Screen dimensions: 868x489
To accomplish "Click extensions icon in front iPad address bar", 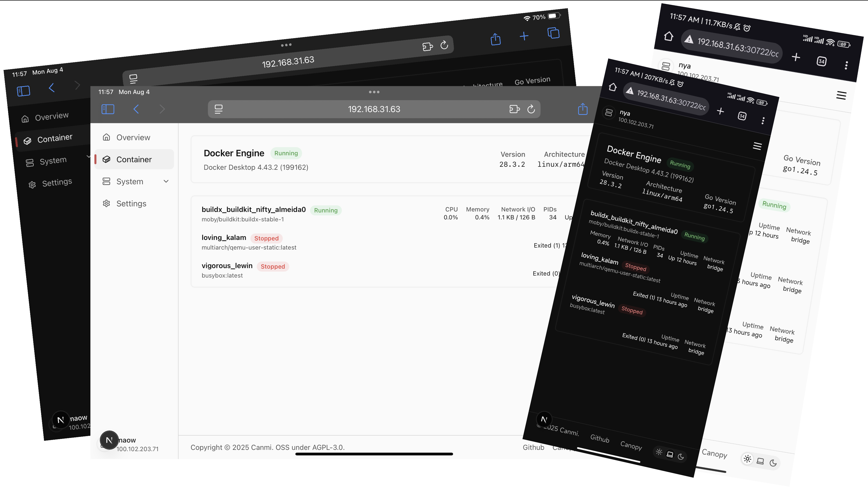I will coord(514,109).
